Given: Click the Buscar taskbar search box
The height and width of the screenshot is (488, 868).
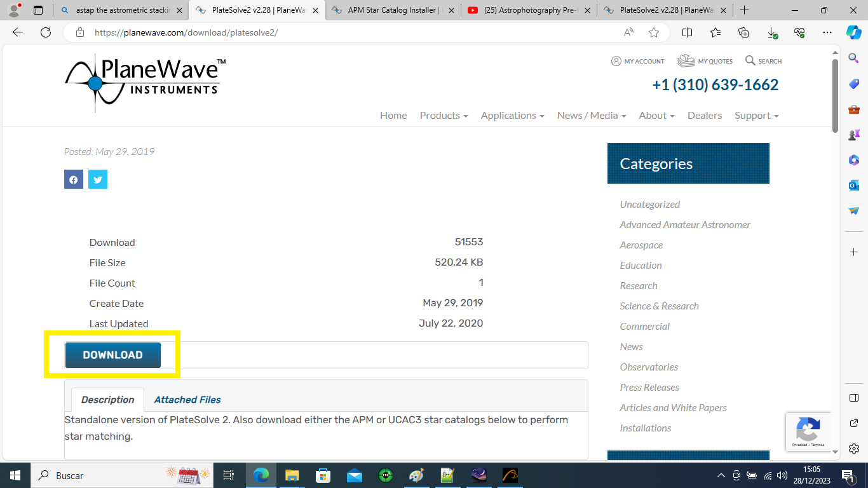Looking at the screenshot, I should point(122,475).
